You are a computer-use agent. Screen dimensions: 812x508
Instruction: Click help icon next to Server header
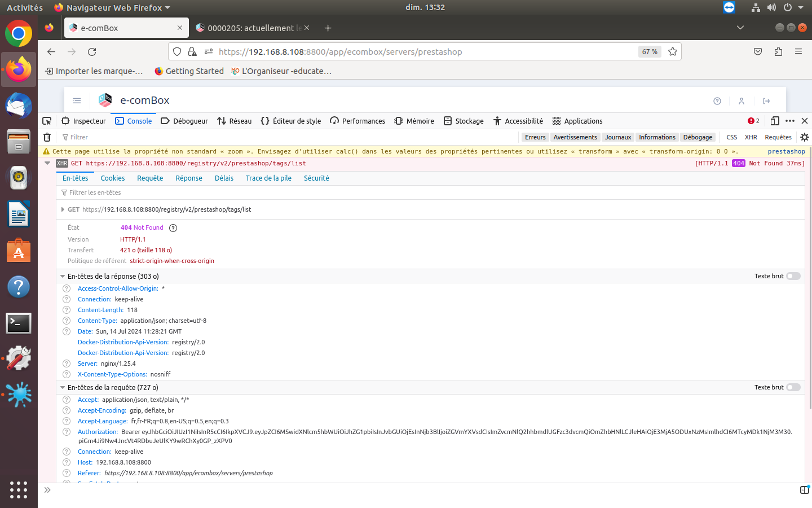point(67,364)
